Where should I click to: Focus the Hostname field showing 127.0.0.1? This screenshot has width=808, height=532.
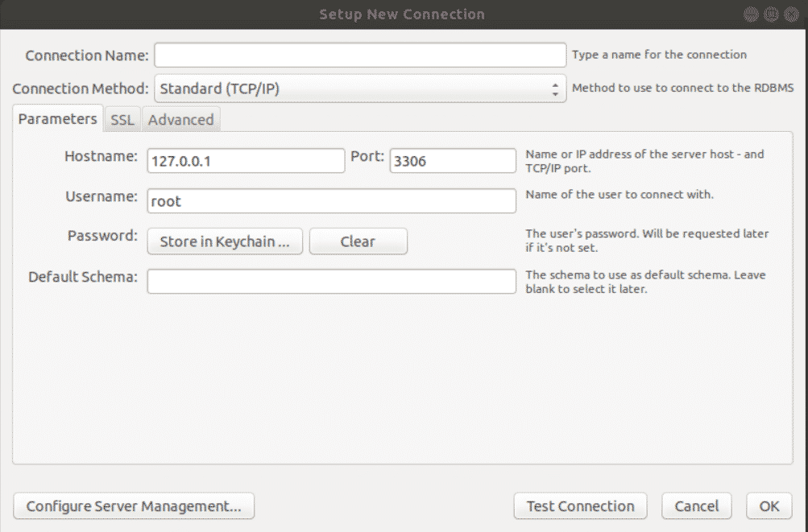click(246, 161)
